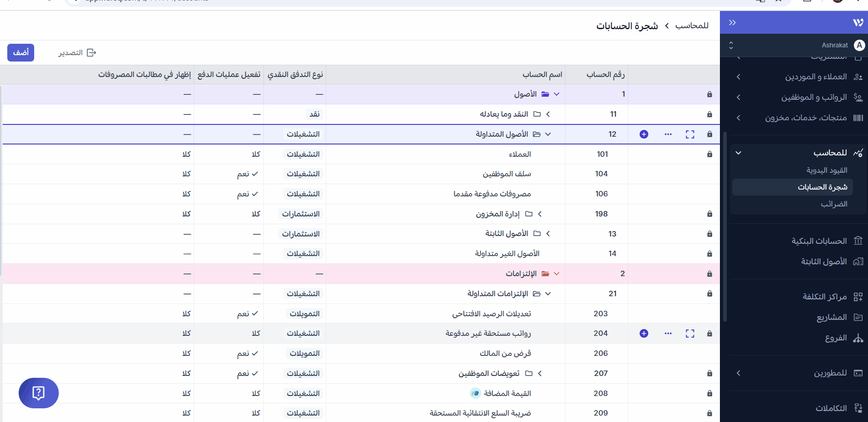Click the add sub-account plus icon on row 12
868x422 pixels.
pyautogui.click(x=643, y=134)
